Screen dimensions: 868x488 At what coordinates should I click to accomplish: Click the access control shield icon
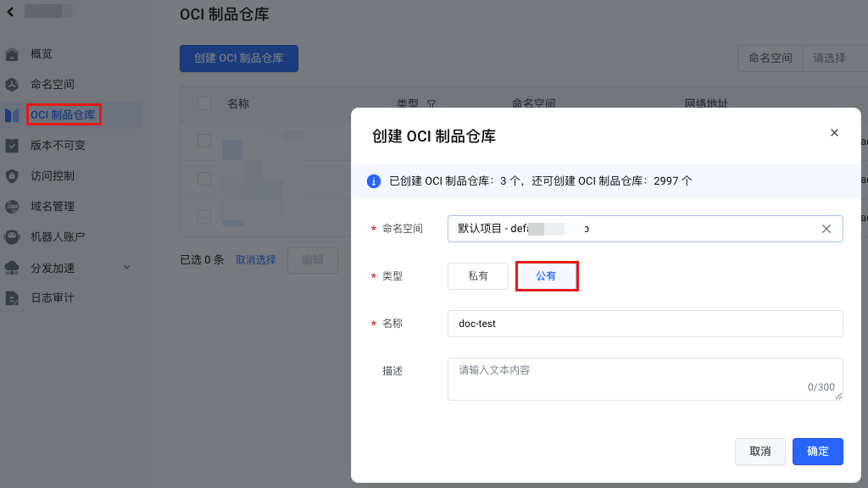(x=12, y=176)
